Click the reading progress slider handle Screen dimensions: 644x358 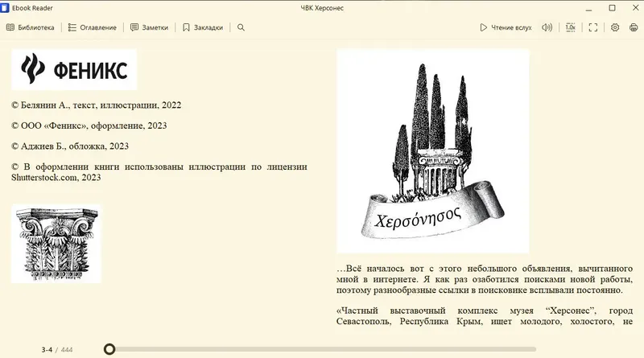109,349
